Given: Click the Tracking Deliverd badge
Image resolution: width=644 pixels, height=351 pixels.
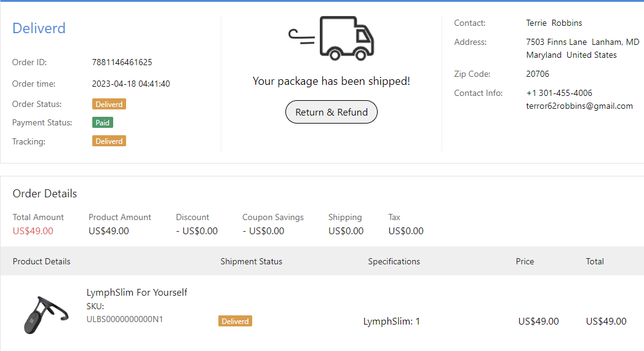Looking at the screenshot, I should [x=109, y=141].
